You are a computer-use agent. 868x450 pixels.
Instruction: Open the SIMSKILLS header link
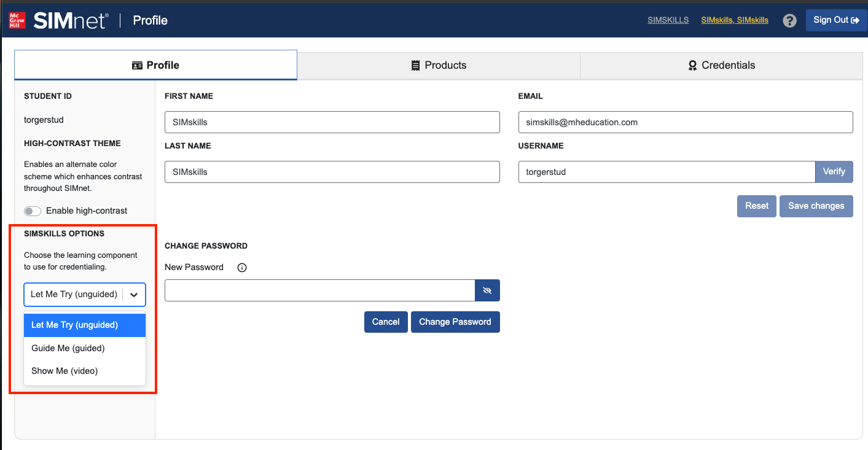pos(668,20)
